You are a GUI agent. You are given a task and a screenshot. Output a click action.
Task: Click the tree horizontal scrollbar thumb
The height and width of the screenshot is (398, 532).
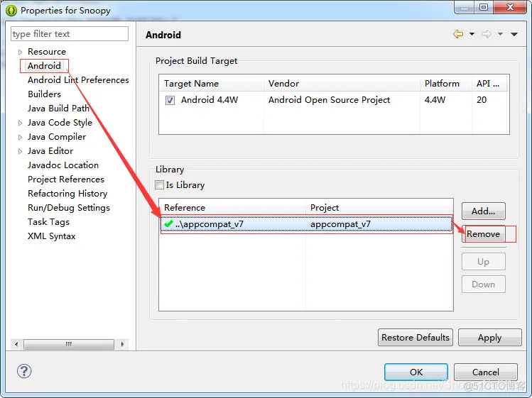69,344
